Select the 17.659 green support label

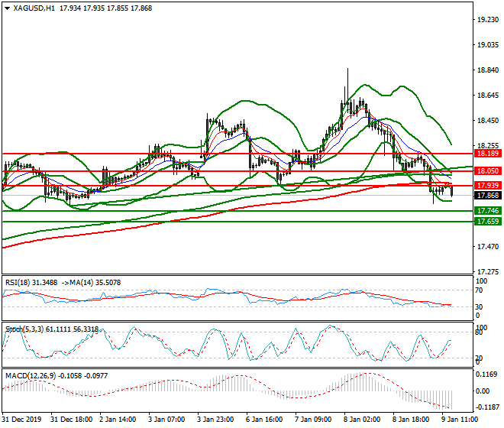tap(488, 222)
